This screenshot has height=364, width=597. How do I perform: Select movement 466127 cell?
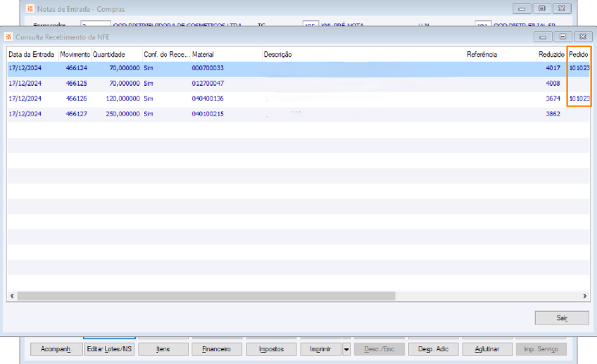click(76, 113)
